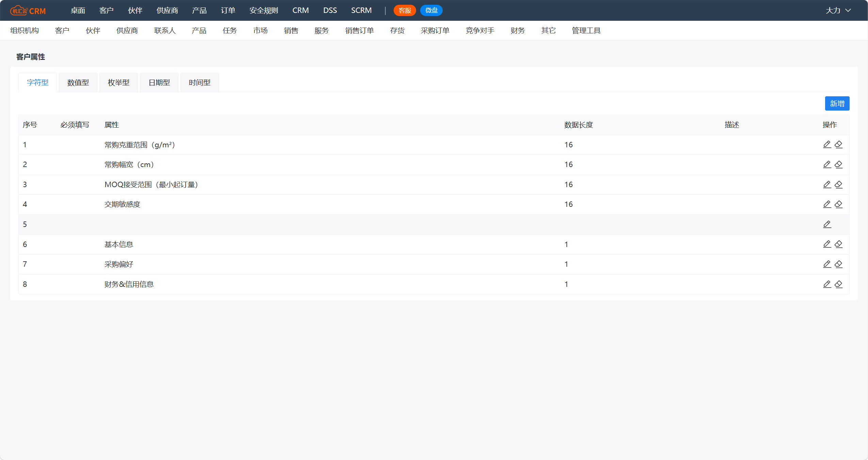The image size is (868, 460).
Task: Delete the 财务&信用信息 attribute
Action: (839, 284)
